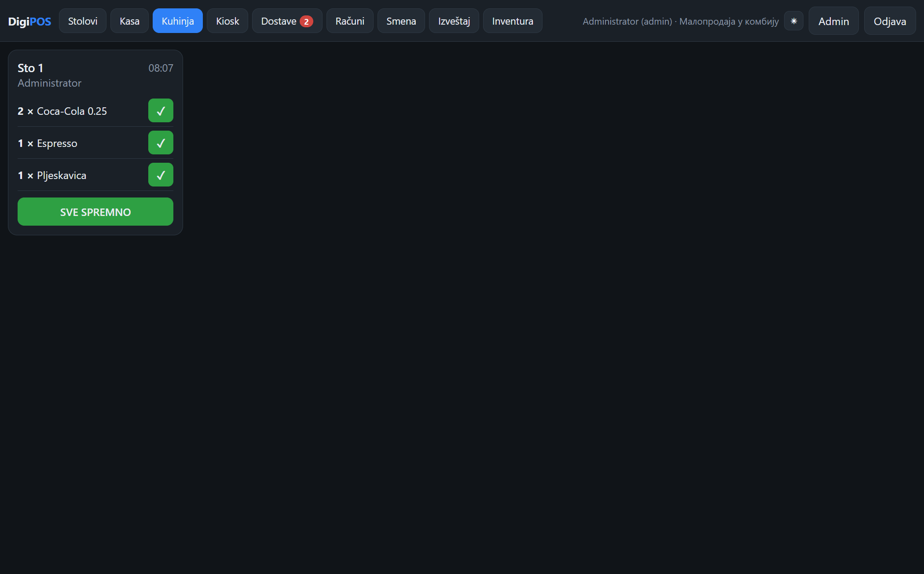Click the Administrator (admin) user label
The image size is (924, 574).
point(627,21)
